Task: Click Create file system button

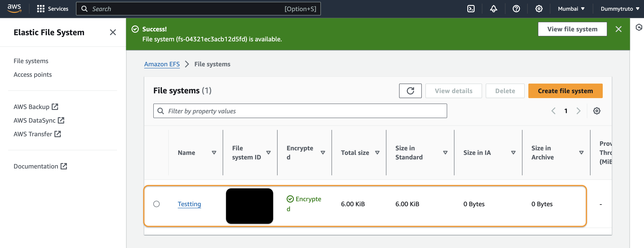Action: pos(565,91)
